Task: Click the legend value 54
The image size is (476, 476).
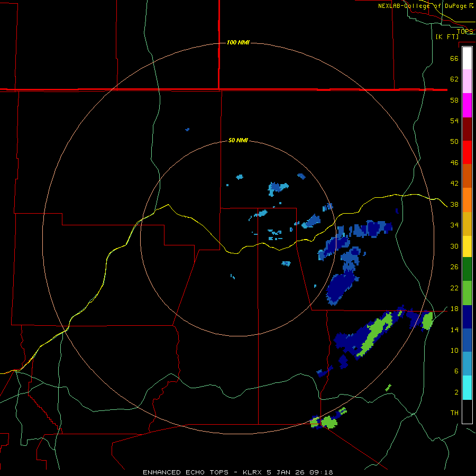Action: pos(454,121)
